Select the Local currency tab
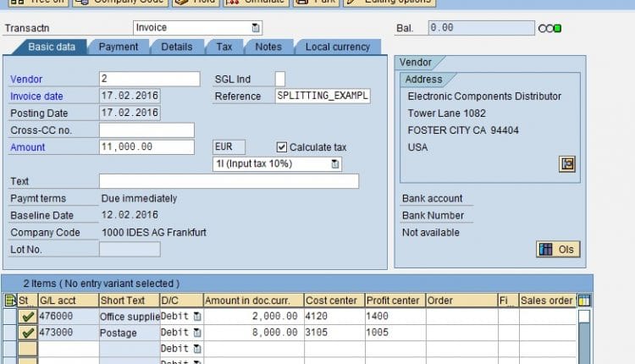This screenshot has width=635, height=364. [x=338, y=47]
